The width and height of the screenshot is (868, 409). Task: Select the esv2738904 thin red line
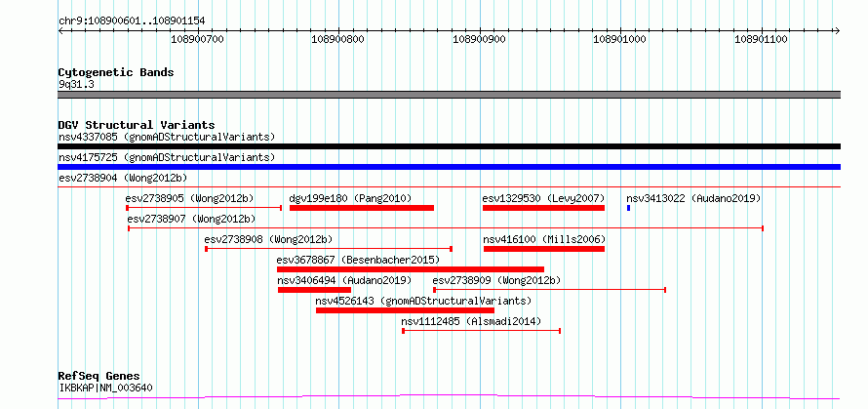(x=449, y=187)
